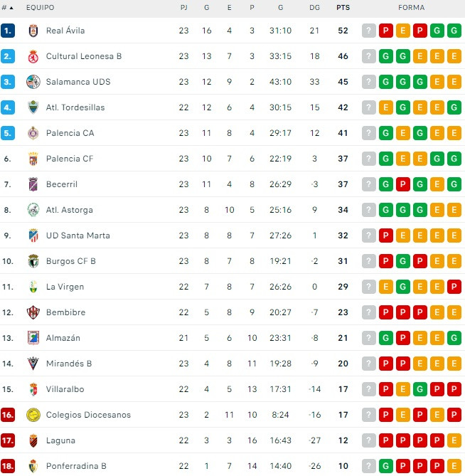Sort standings by DG column header

pos(314,8)
